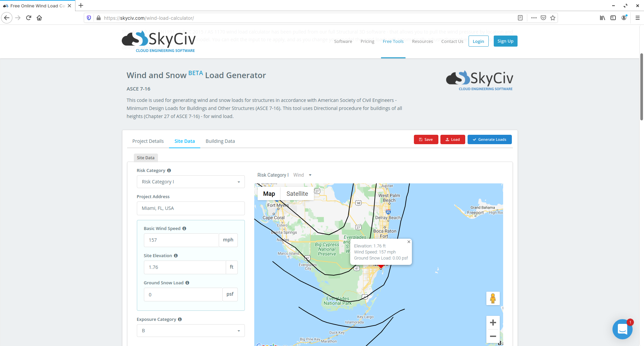The width and height of the screenshot is (644, 346).
Task: Click the Exposure Category info icon
Action: coord(180,319)
